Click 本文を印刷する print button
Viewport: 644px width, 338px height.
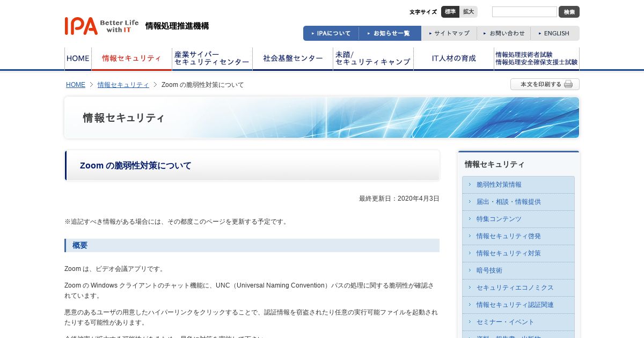pyautogui.click(x=545, y=84)
